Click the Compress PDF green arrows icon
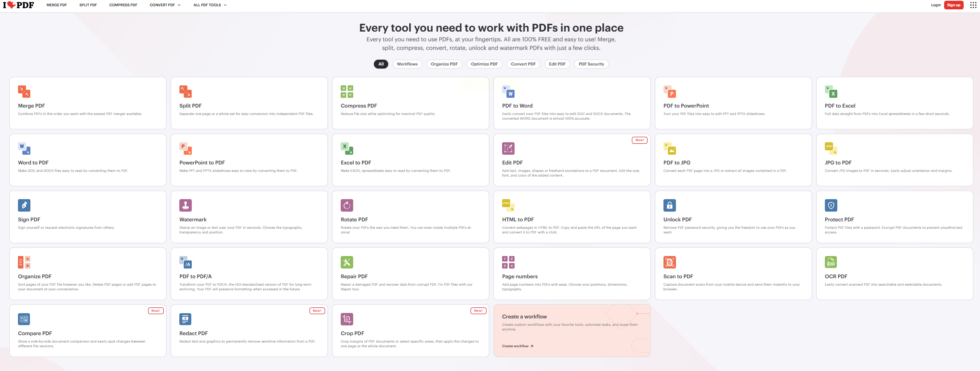The image size is (980, 371). (x=347, y=92)
